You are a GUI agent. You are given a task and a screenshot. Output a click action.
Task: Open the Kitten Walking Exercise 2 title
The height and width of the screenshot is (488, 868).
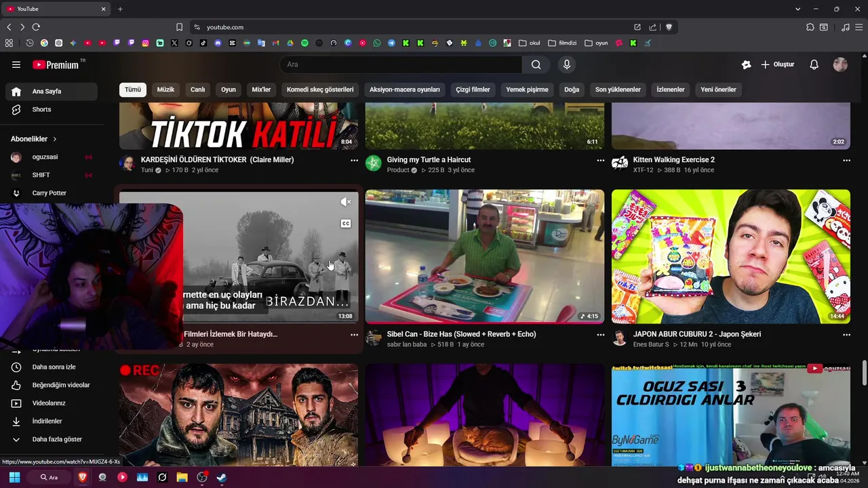[673, 160]
